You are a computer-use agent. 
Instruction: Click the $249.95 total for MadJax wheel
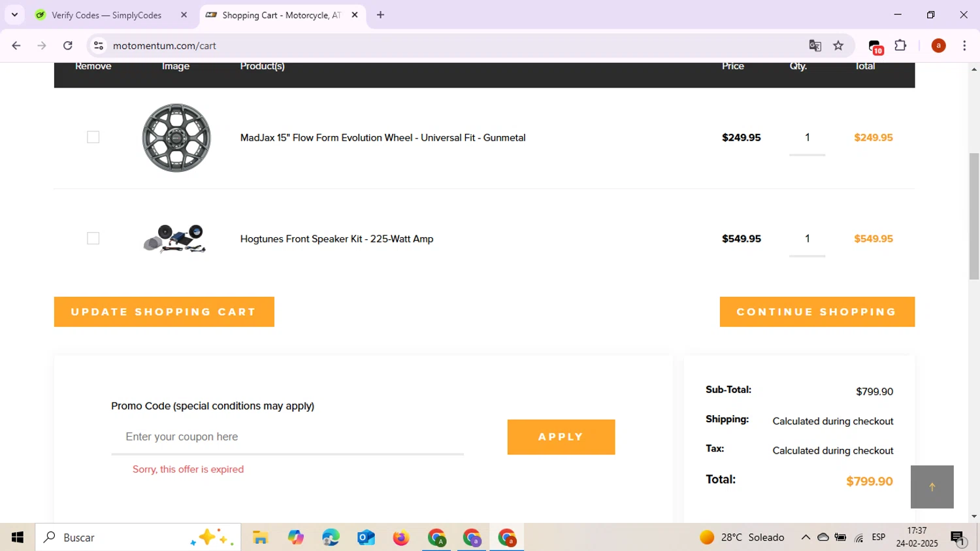coord(874,138)
